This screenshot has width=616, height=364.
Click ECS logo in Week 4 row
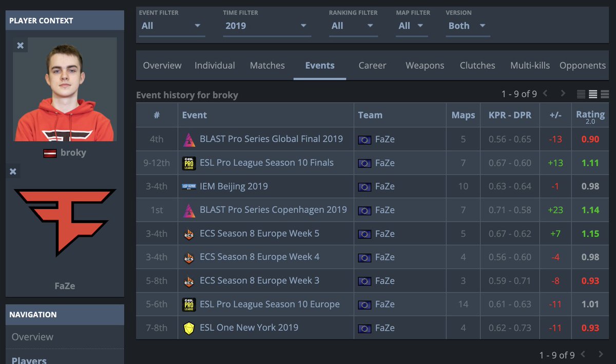(189, 258)
